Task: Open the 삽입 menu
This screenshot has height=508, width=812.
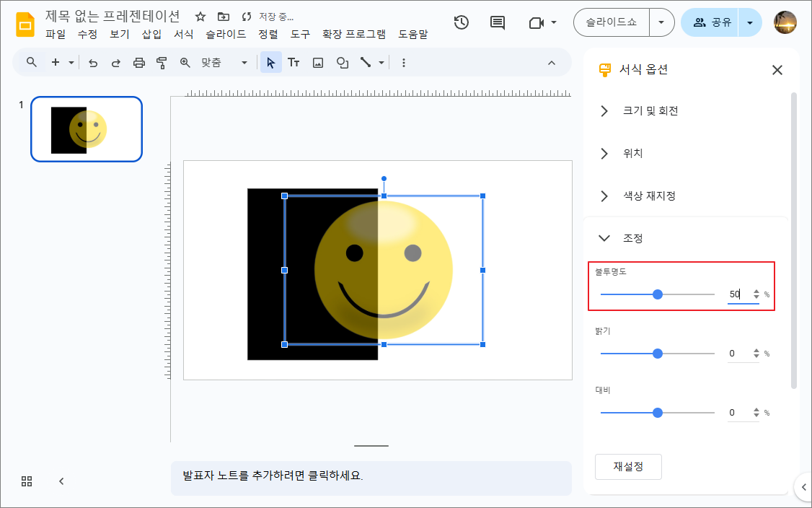Action: pyautogui.click(x=151, y=34)
